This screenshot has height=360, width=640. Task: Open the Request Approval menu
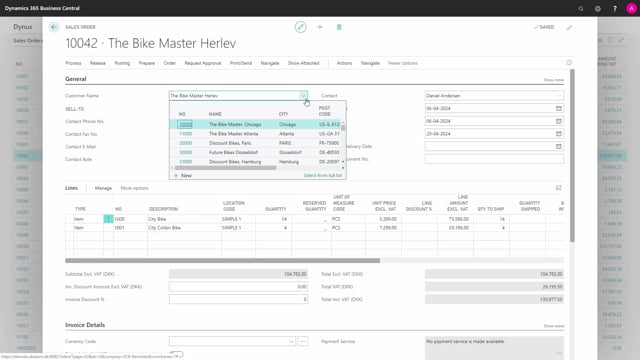pos(202,63)
